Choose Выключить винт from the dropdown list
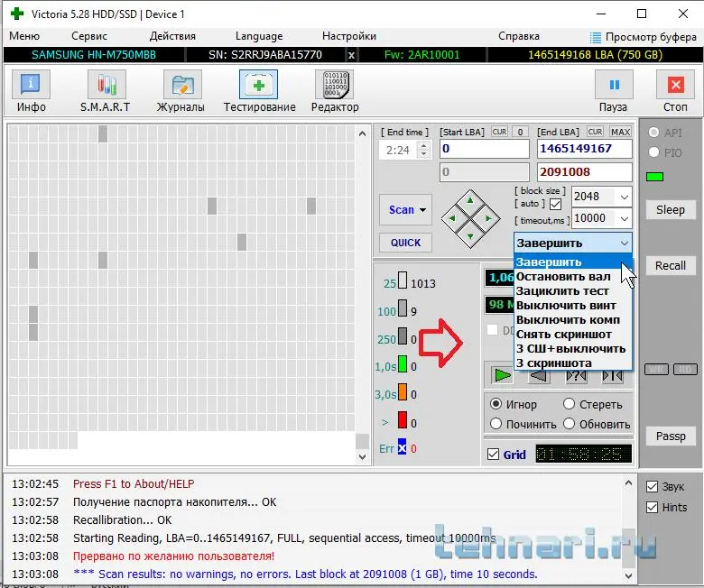 pos(573,306)
